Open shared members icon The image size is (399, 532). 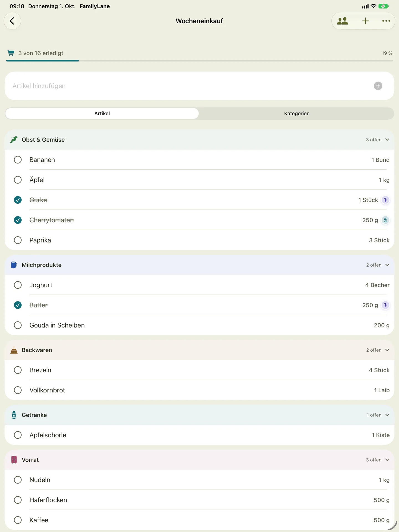pyautogui.click(x=342, y=21)
